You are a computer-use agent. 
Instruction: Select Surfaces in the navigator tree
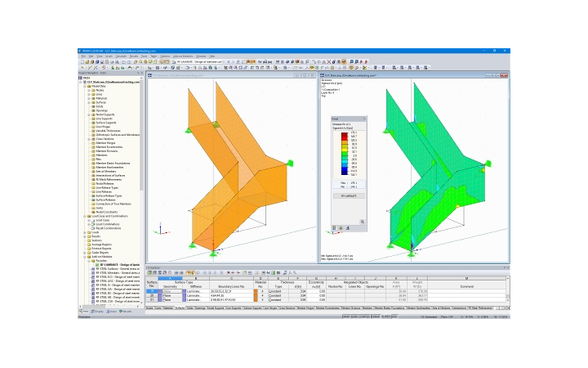pos(101,102)
